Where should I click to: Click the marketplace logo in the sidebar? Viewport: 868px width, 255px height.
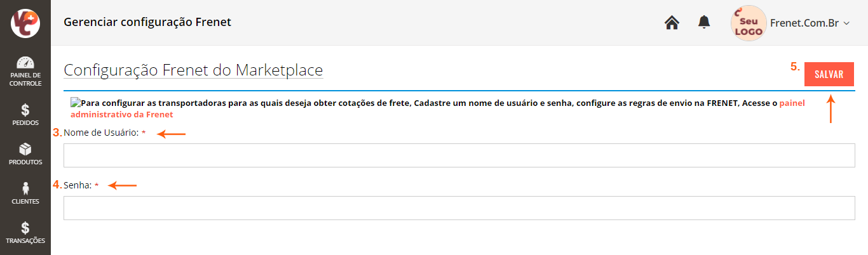pos(25,23)
